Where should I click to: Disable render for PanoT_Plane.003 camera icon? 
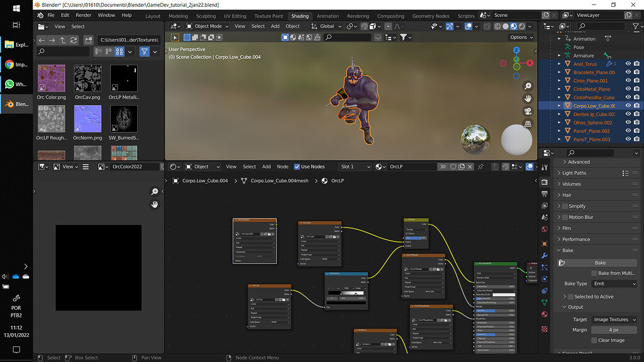click(636, 139)
